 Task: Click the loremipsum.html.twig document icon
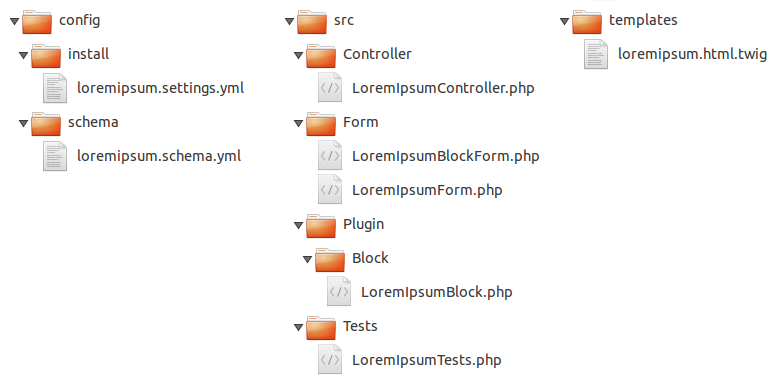click(x=596, y=54)
